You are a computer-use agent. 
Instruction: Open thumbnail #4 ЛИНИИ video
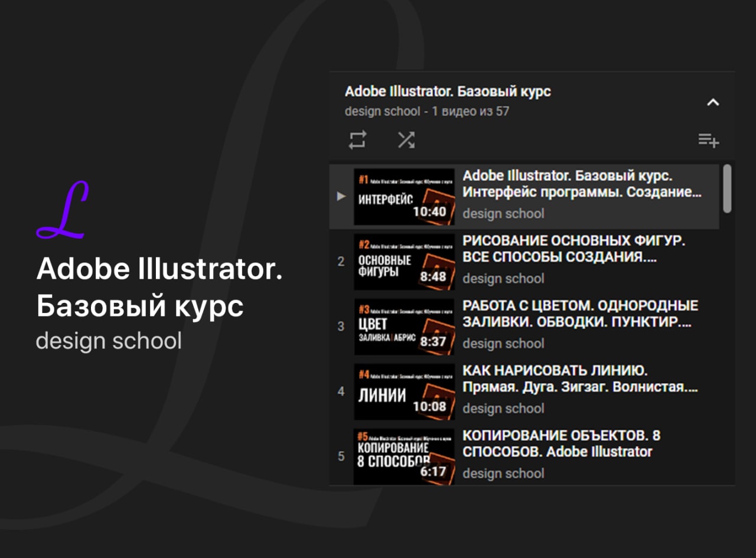[404, 391]
